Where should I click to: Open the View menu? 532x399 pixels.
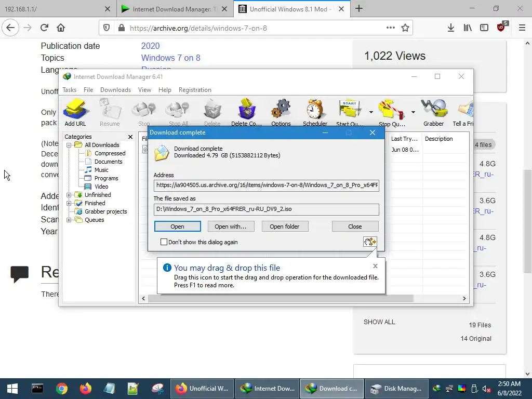point(144,90)
